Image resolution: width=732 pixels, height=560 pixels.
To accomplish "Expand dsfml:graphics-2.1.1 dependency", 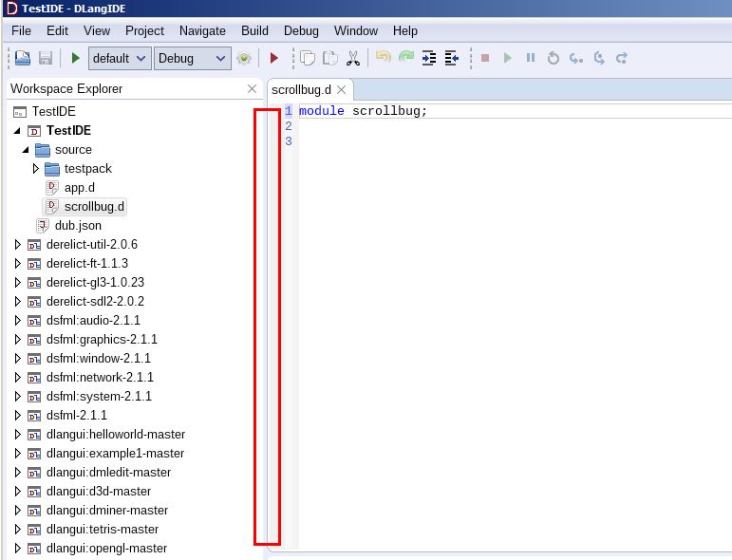I will pyautogui.click(x=18, y=339).
